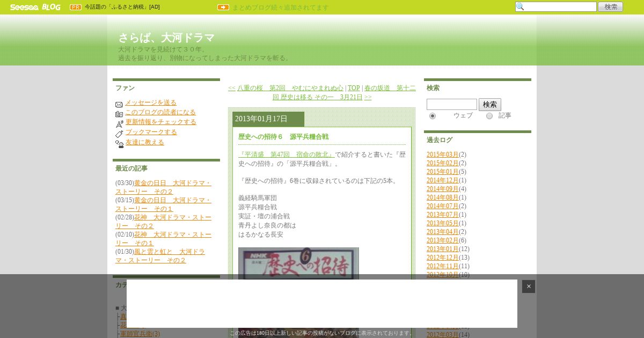
Task: Open archive 2012年12月
Action: tap(443, 258)
